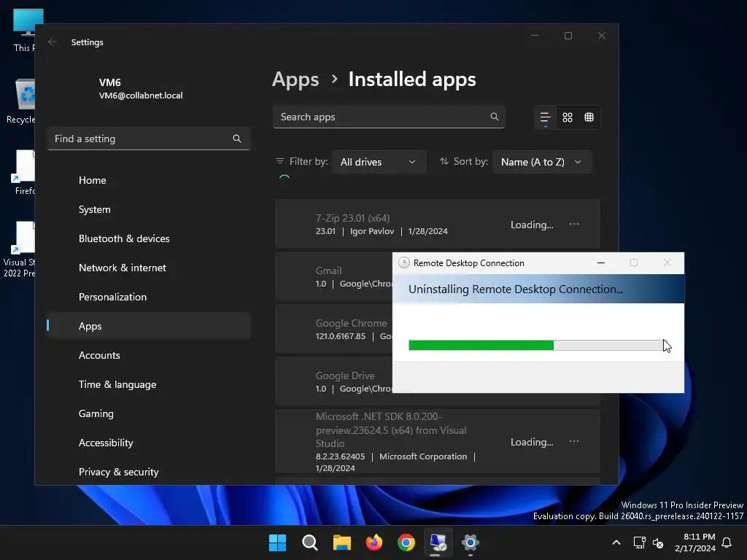This screenshot has width=747, height=560.
Task: Open the clock and date flyout
Action: coord(695,542)
